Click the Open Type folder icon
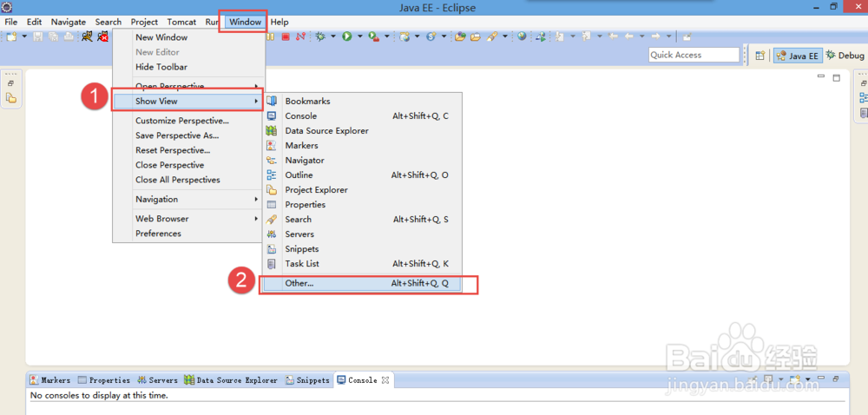 coord(460,36)
